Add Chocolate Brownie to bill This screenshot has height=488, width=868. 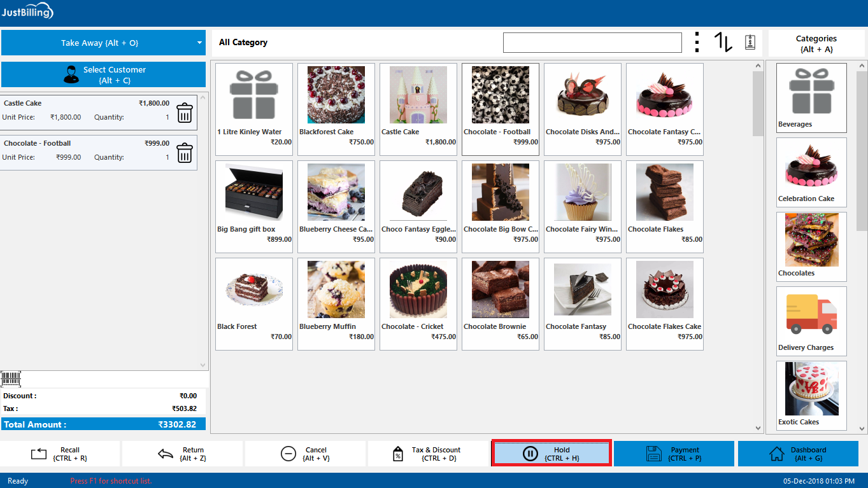[501, 303]
